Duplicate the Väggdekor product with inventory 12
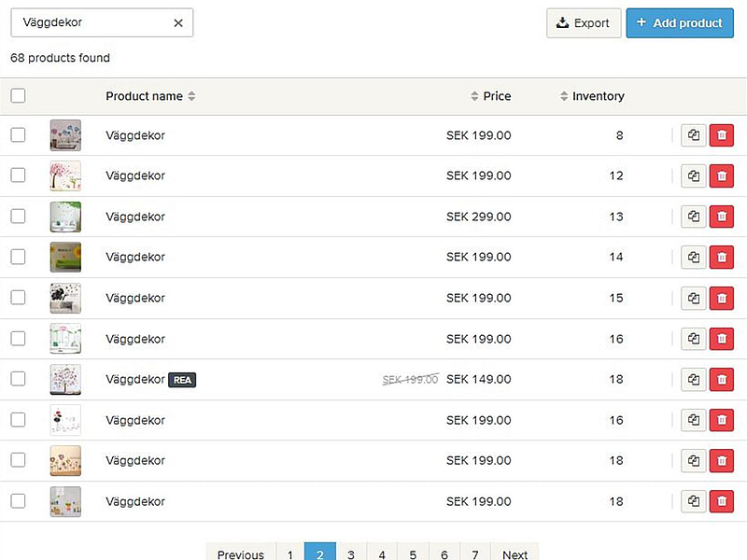 [694, 175]
